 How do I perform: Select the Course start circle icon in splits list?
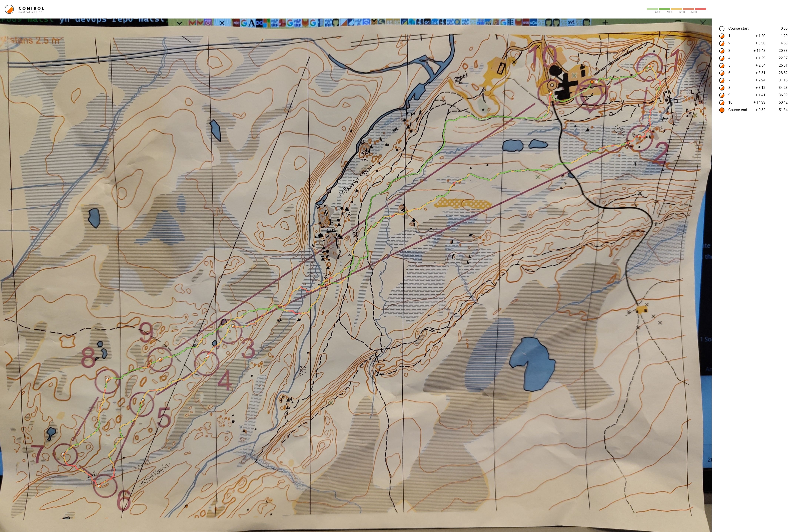[x=722, y=28]
